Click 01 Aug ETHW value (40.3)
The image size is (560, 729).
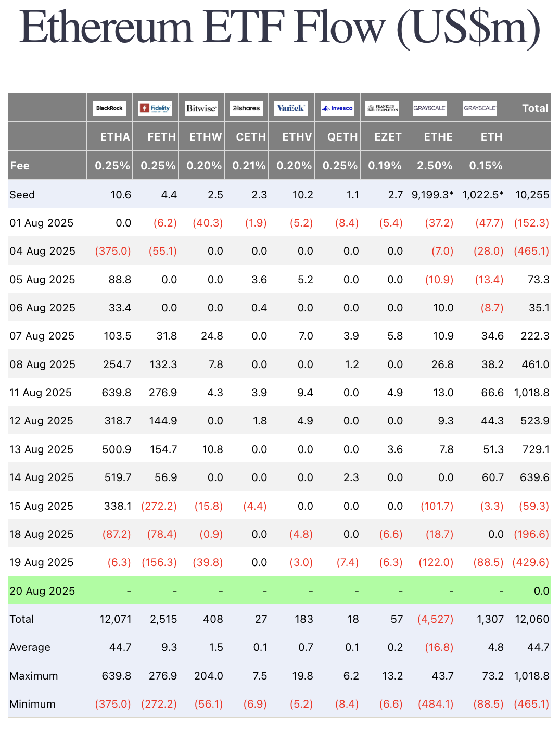pyautogui.click(x=208, y=223)
